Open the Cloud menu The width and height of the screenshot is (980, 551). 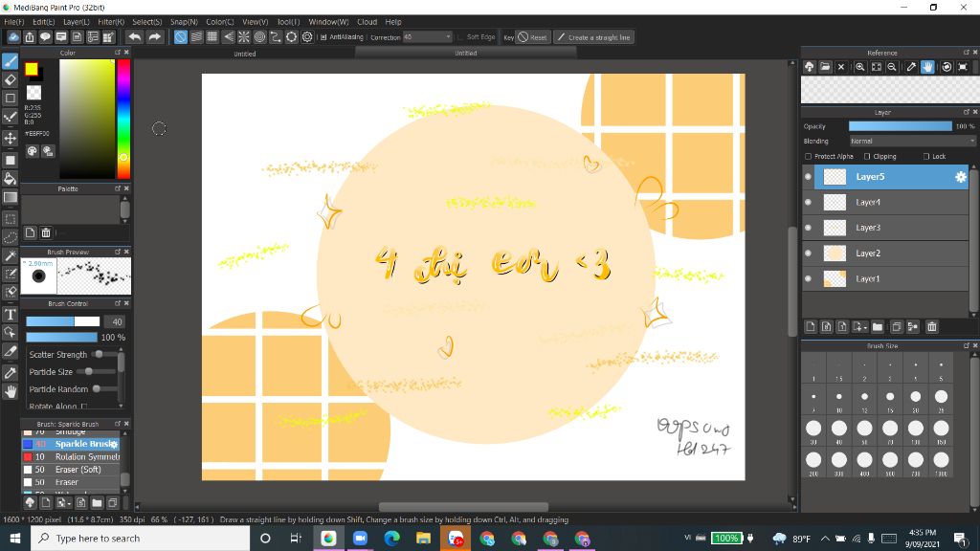(367, 22)
